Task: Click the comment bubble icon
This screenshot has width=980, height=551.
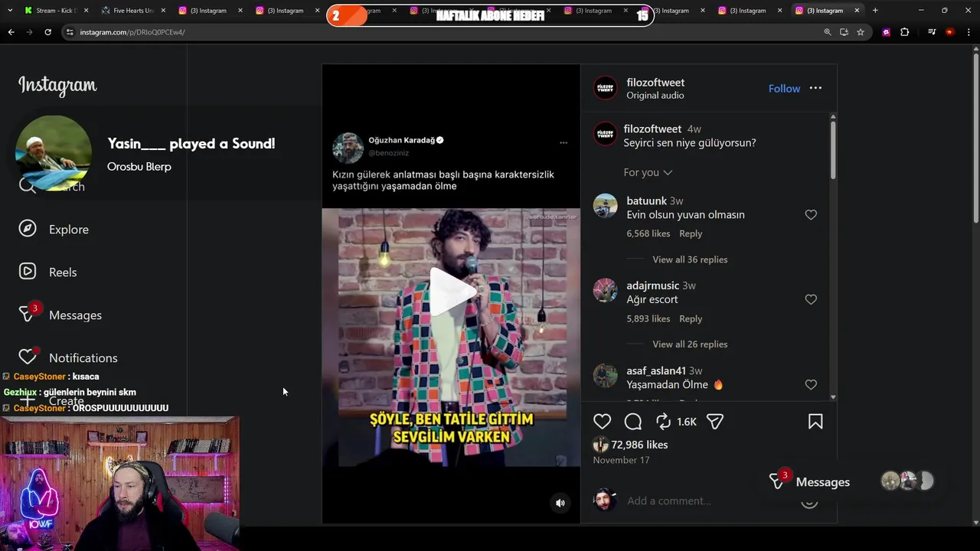Action: (633, 422)
